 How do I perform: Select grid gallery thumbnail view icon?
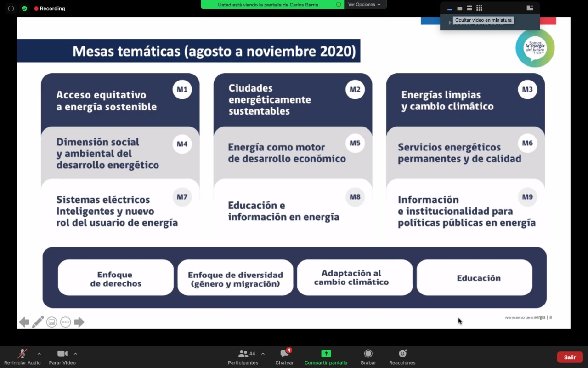pos(480,8)
